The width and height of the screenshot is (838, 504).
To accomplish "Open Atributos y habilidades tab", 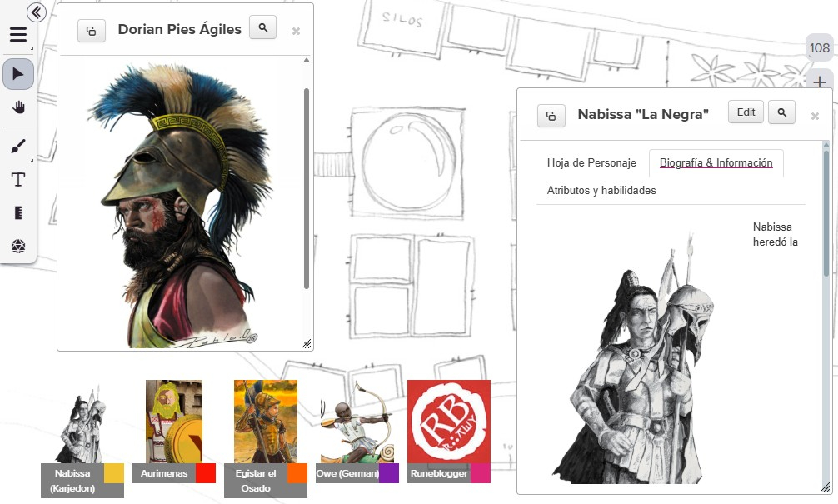I will (x=601, y=191).
